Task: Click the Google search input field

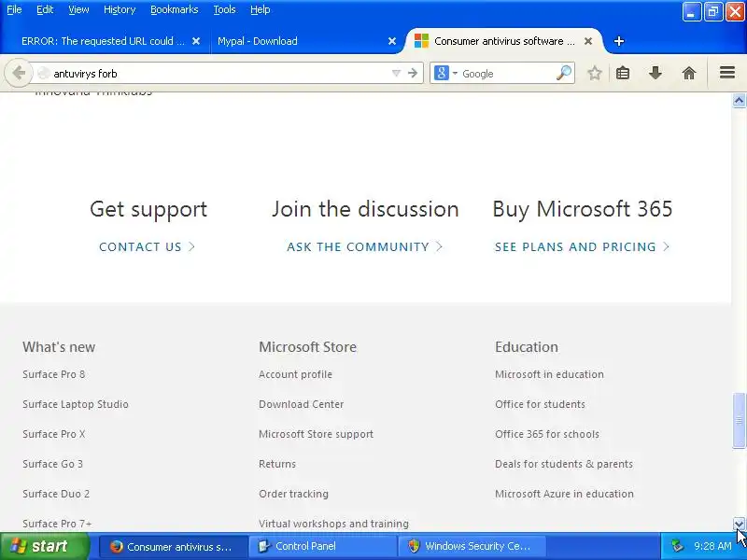Action: 507,74
